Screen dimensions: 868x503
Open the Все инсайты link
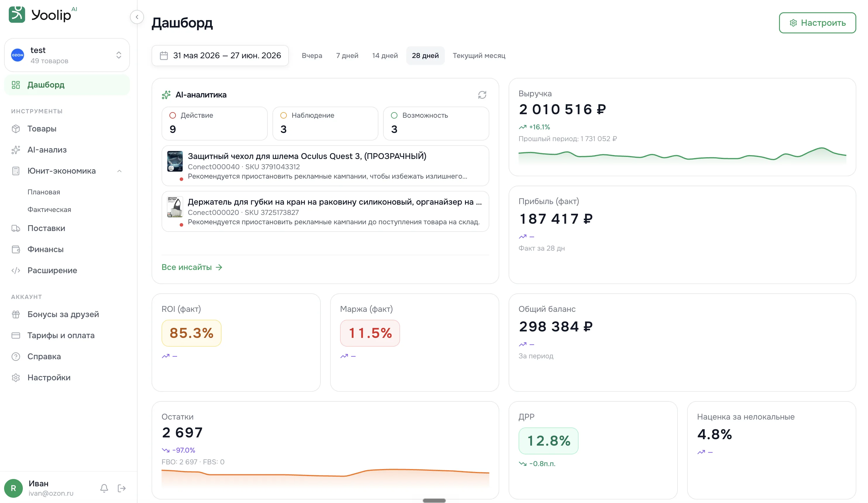click(192, 267)
